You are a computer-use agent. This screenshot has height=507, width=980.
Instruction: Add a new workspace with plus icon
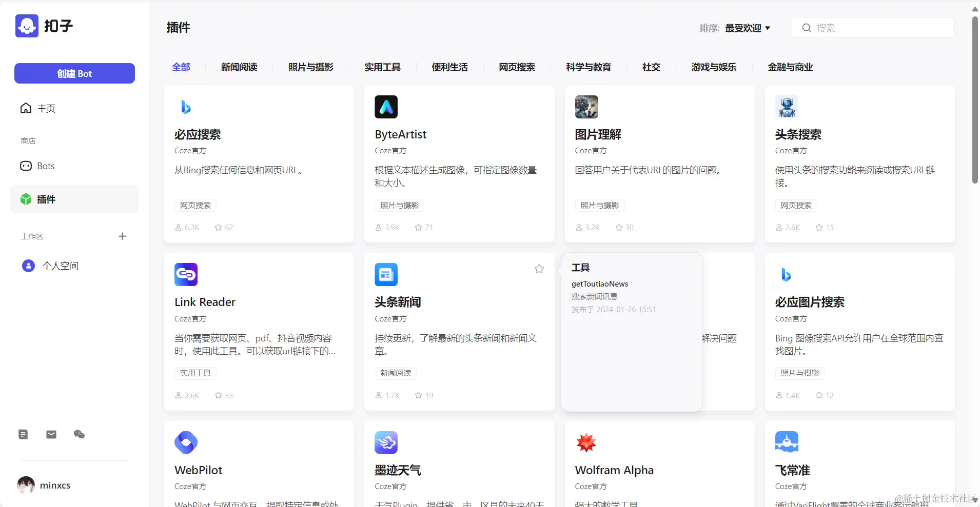tap(122, 236)
